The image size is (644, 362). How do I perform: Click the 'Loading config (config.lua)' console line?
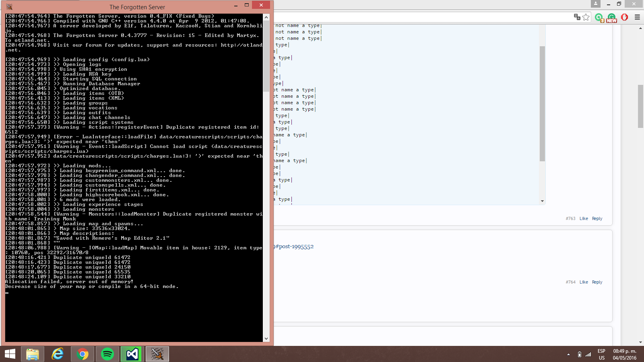coord(78,60)
